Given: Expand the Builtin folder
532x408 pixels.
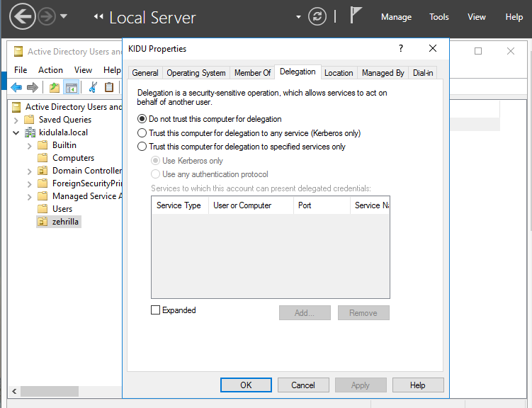Looking at the screenshot, I should click(x=29, y=145).
